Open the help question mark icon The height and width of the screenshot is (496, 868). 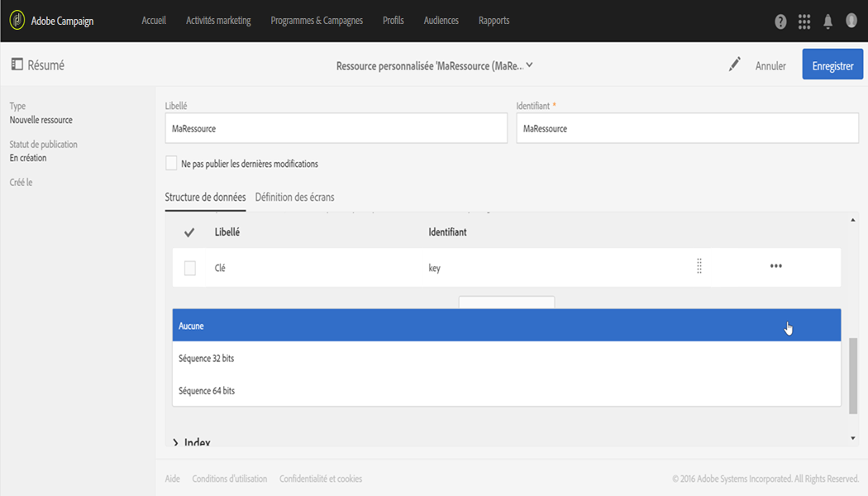tap(780, 21)
